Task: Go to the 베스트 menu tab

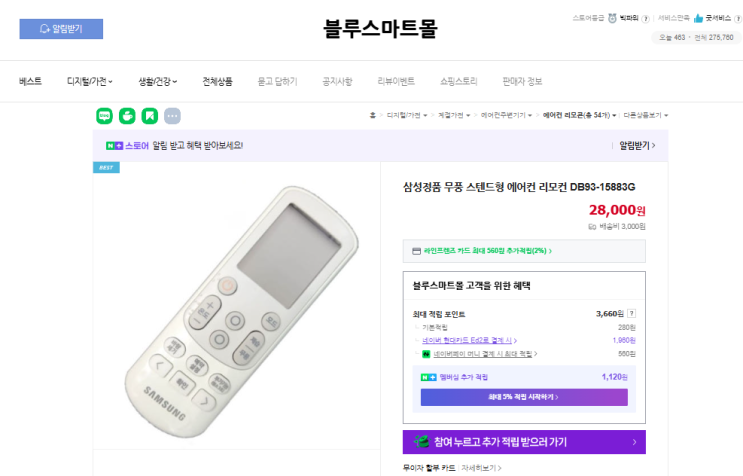Action: point(30,81)
